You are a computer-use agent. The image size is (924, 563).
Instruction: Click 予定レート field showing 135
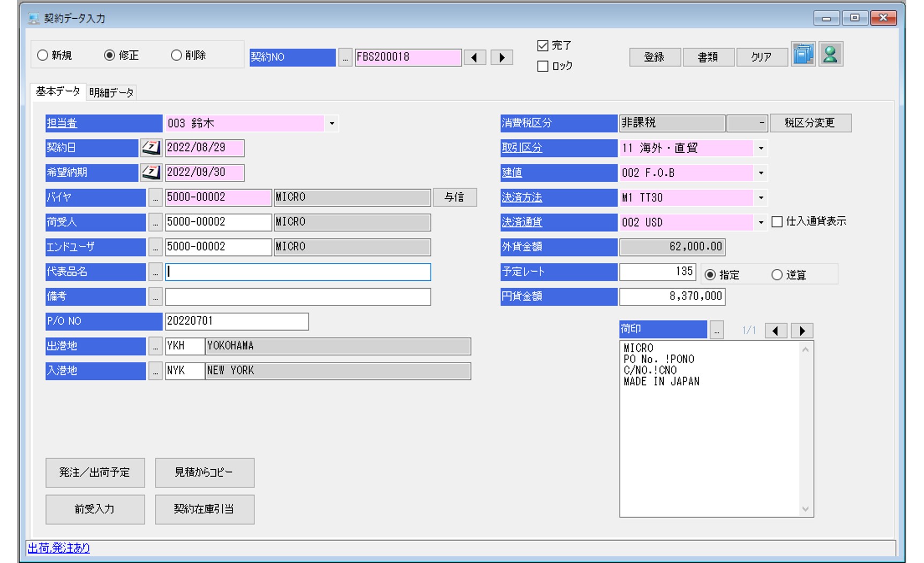click(657, 272)
